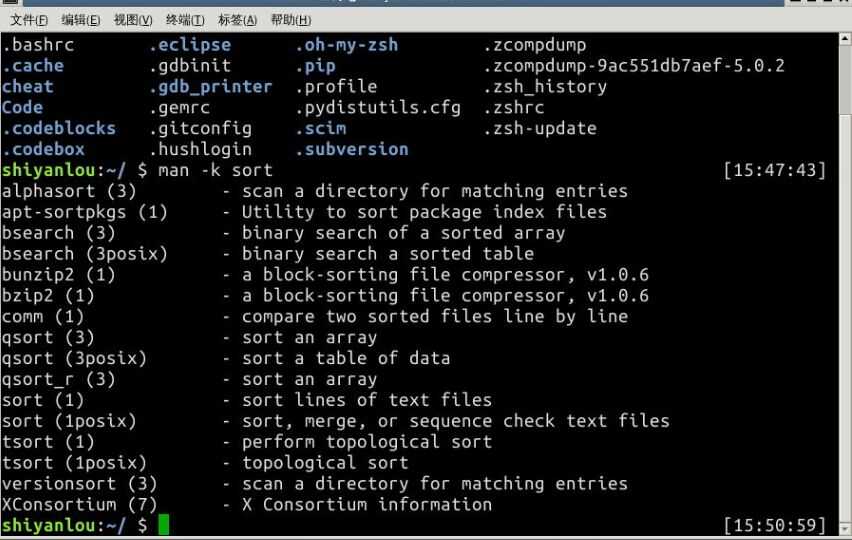The image size is (852, 540).
Task: Open the 编辑(E) menu
Action: click(80, 20)
